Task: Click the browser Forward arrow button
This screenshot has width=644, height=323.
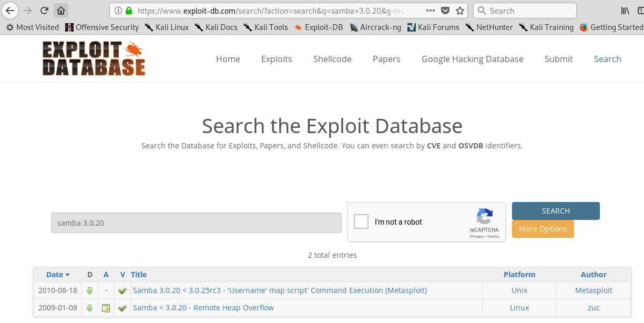Action: tap(28, 11)
